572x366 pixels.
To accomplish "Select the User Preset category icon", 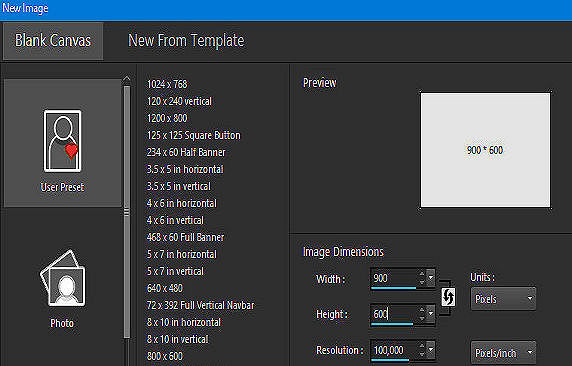I will pyautogui.click(x=62, y=141).
